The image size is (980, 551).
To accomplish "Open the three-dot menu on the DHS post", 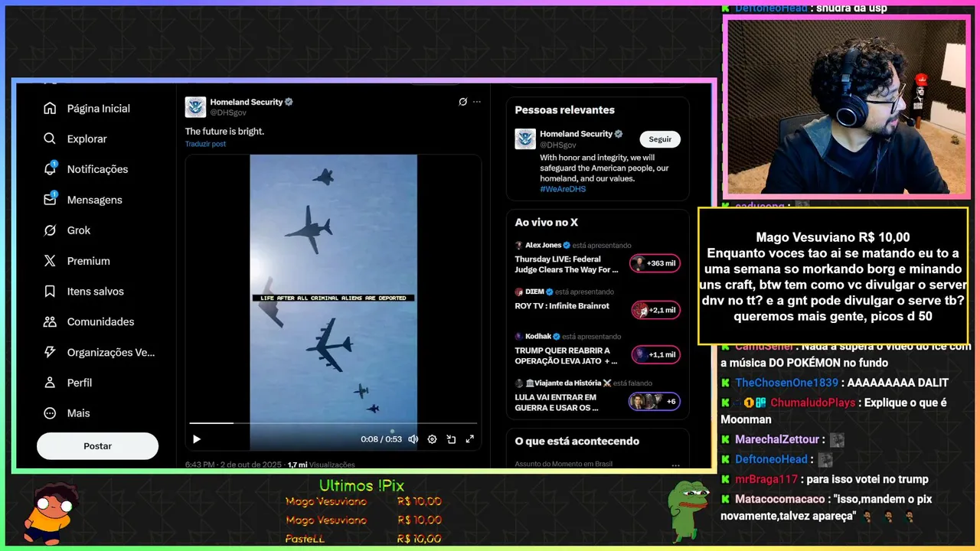I will 477,102.
